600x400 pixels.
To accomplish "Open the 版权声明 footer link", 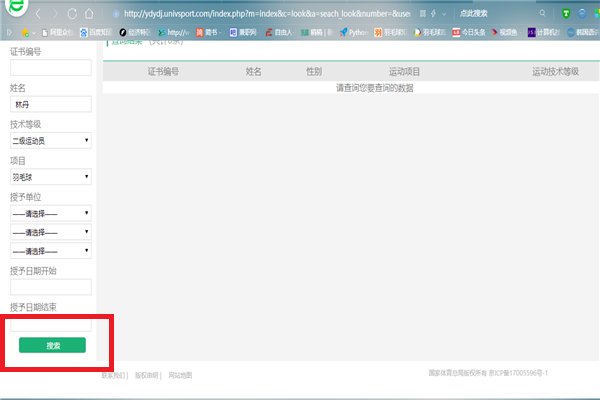I will pos(147,376).
